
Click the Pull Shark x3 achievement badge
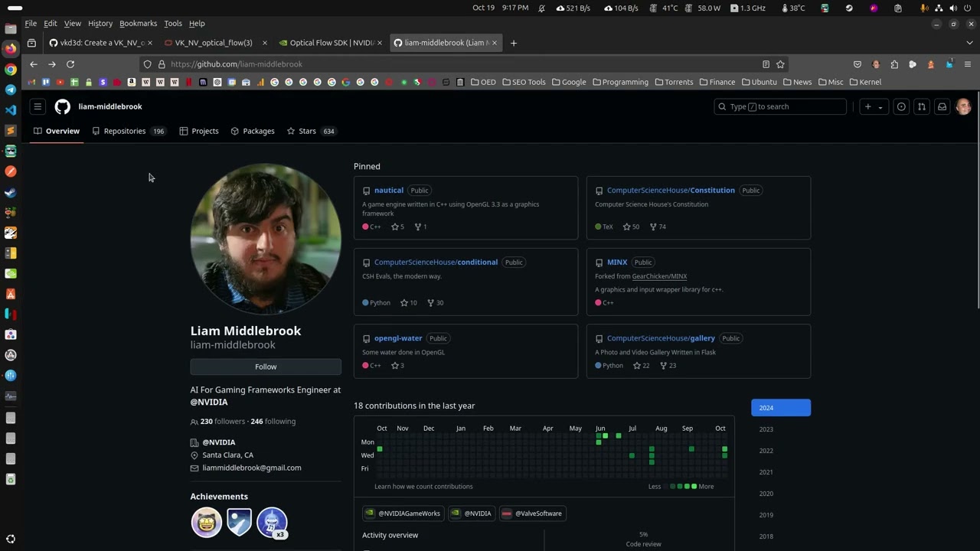click(272, 523)
